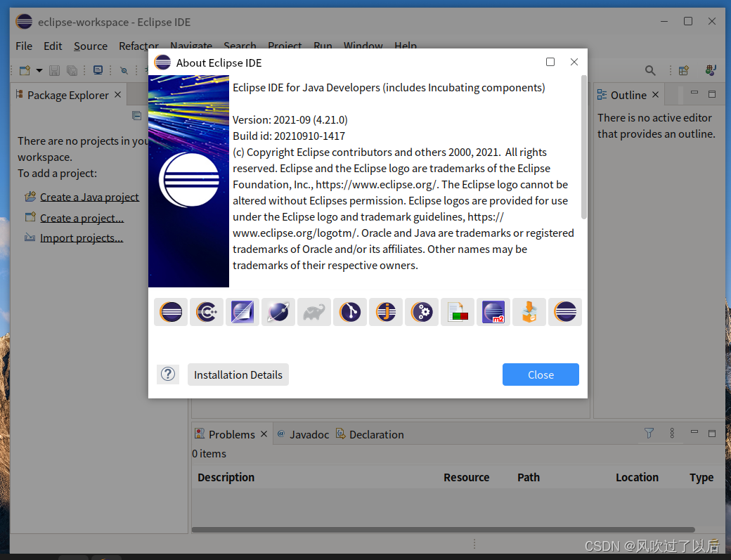
Task: Sort by the Resource column header
Action: point(466,477)
